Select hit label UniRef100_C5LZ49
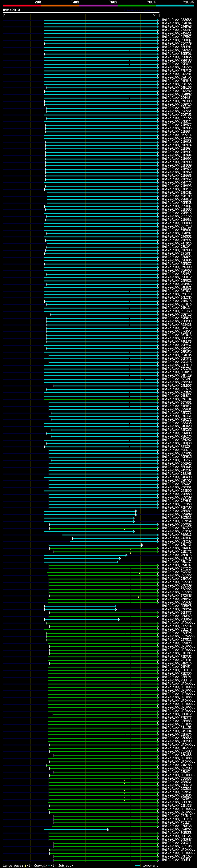The width and height of the screenshot is (197, 868). (x=177, y=629)
